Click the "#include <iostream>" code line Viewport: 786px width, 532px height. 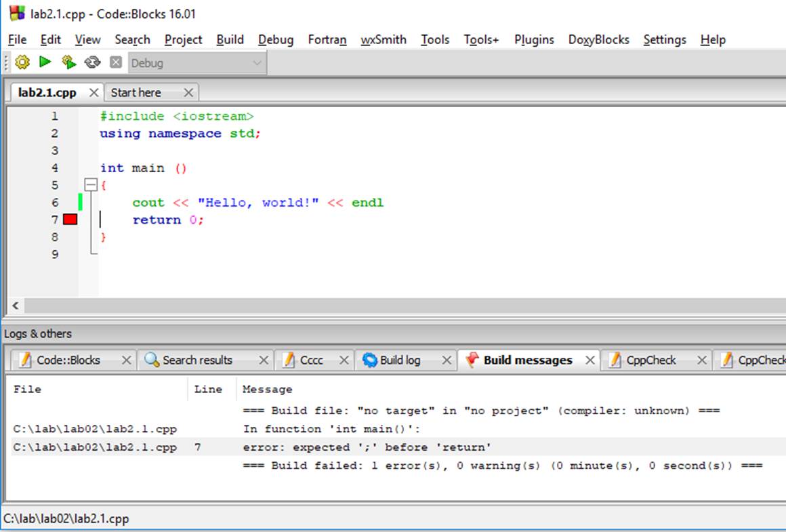pos(177,117)
